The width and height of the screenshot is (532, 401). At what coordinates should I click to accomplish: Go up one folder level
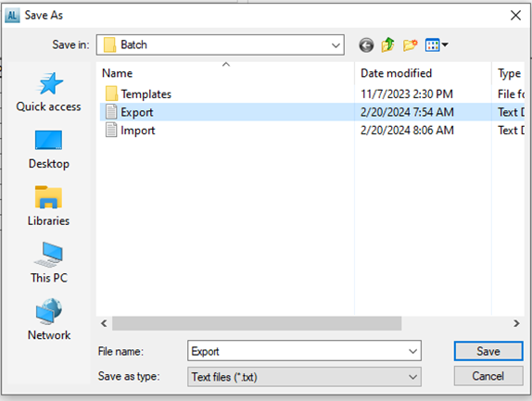387,44
